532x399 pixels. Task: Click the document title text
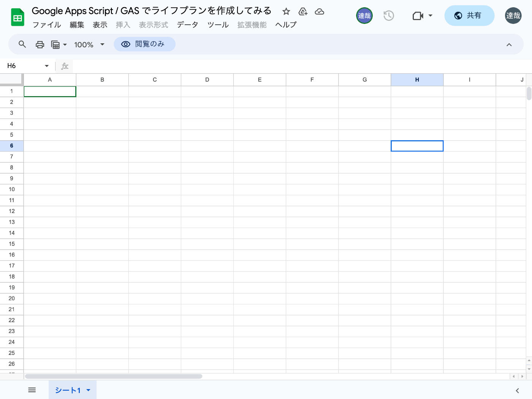[152, 11]
